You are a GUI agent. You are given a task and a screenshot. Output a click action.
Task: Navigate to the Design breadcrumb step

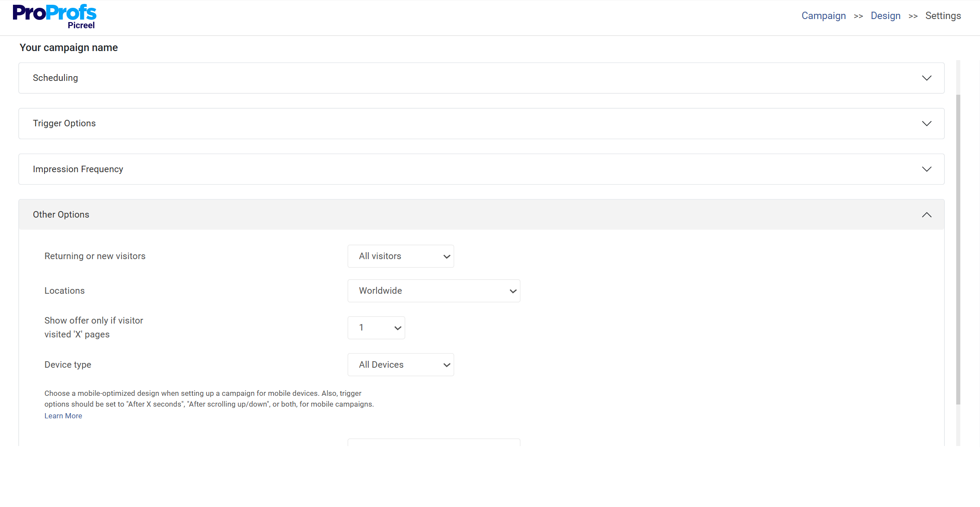click(885, 16)
